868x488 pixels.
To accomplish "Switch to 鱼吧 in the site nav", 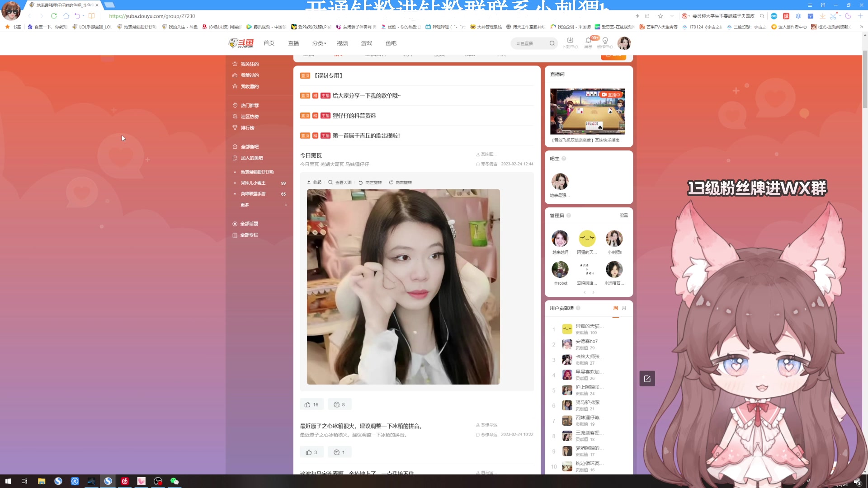I will tap(391, 43).
